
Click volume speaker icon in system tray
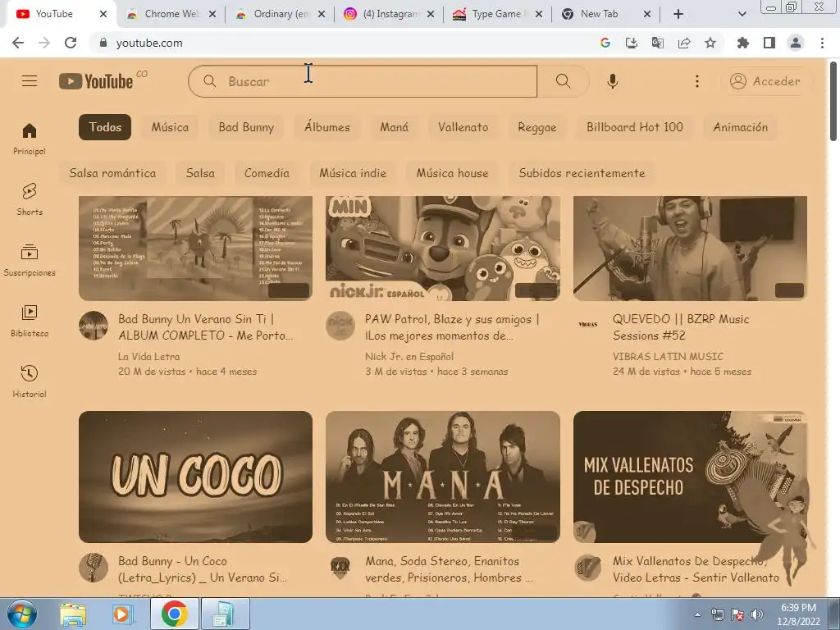pyautogui.click(x=757, y=614)
